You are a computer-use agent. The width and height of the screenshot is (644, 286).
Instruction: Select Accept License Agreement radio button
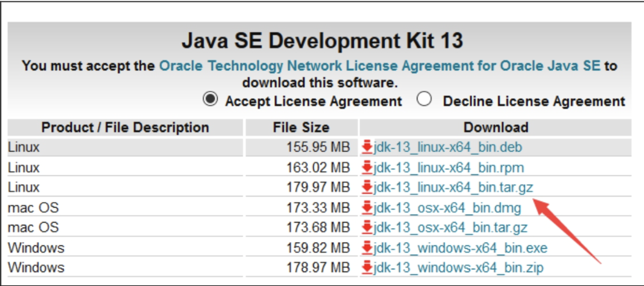coord(211,99)
